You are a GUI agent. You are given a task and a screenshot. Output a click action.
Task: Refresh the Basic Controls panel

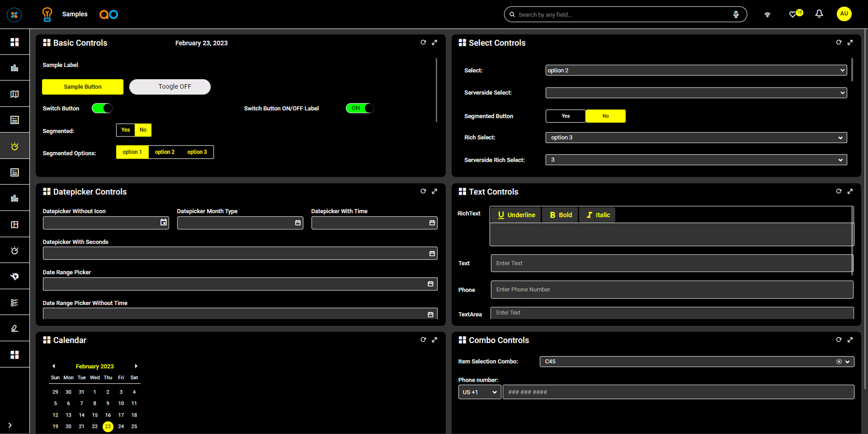pyautogui.click(x=423, y=43)
